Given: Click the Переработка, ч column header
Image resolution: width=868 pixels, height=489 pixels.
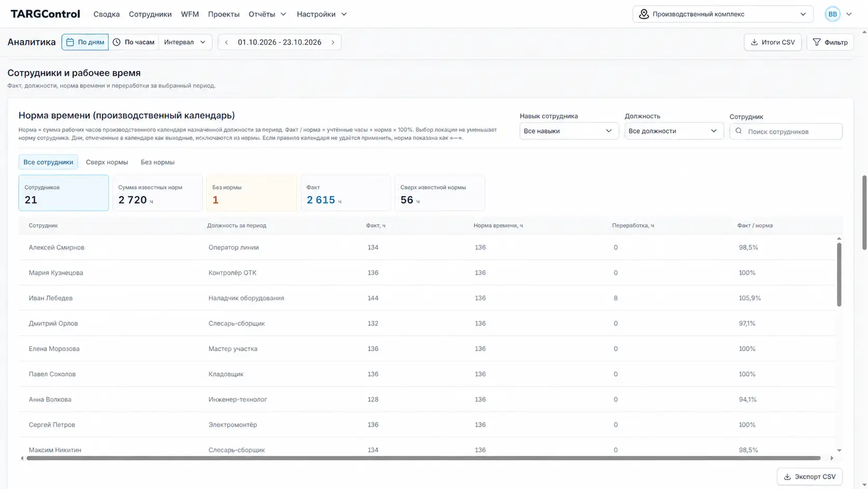Looking at the screenshot, I should (x=633, y=226).
